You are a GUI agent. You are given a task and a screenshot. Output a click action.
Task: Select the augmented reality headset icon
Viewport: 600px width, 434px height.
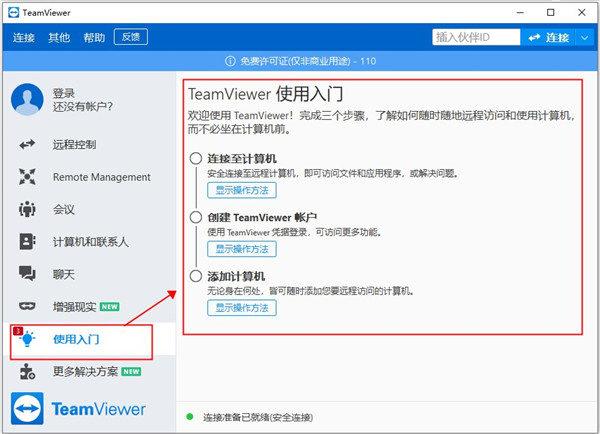(x=27, y=306)
